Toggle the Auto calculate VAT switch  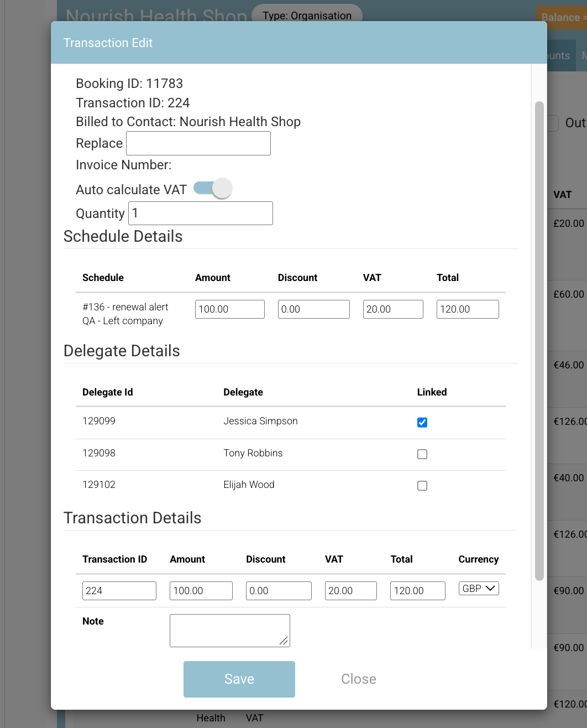(x=213, y=189)
